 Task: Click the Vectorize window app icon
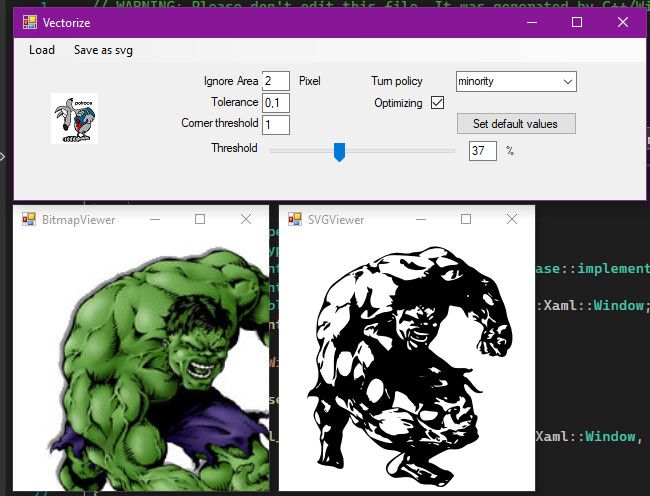tap(30, 22)
